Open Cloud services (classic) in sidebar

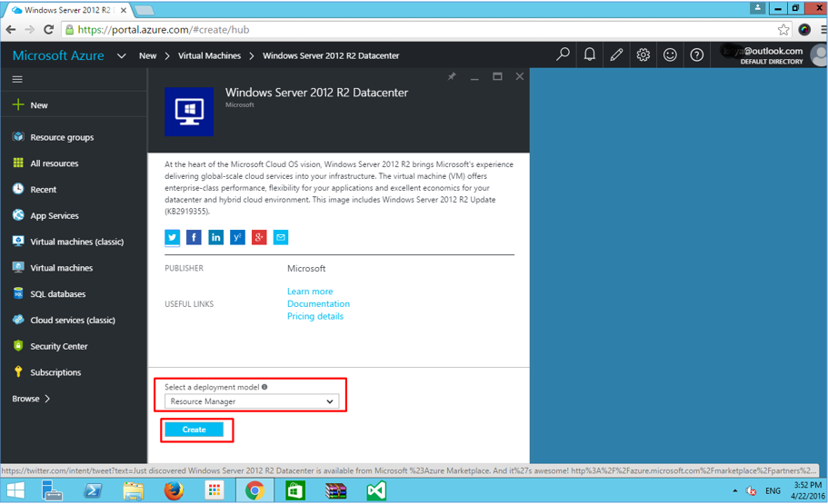coord(74,320)
